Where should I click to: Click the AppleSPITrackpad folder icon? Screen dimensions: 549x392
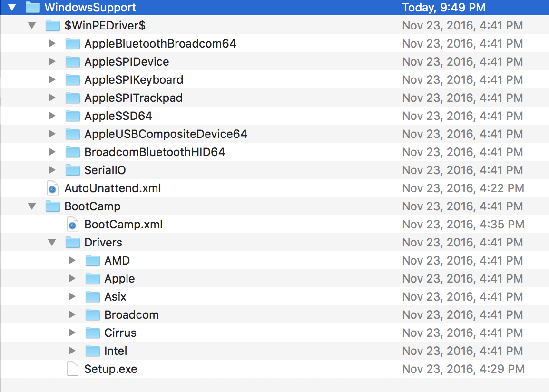click(73, 98)
